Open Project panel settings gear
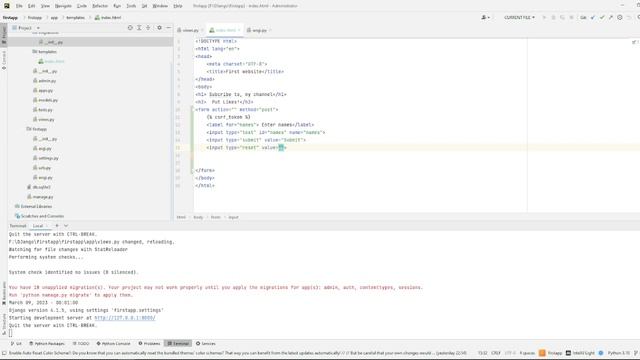 point(160,28)
